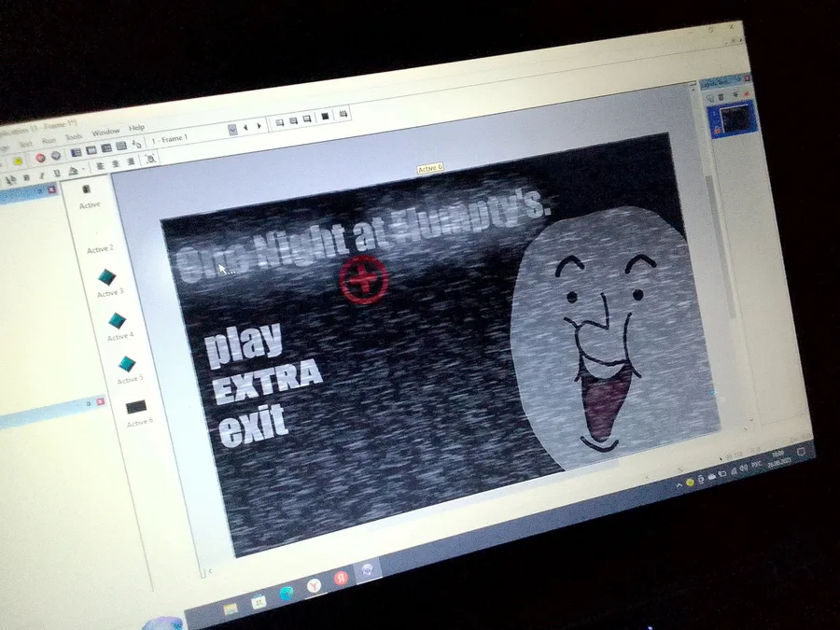Click the third icon in the Layers toolbar

click(x=735, y=95)
